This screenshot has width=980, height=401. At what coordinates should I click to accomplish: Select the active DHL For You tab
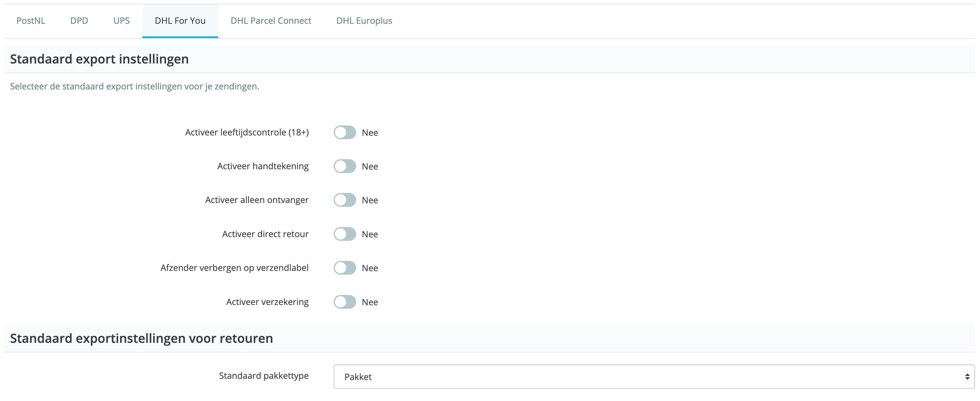click(x=180, y=21)
